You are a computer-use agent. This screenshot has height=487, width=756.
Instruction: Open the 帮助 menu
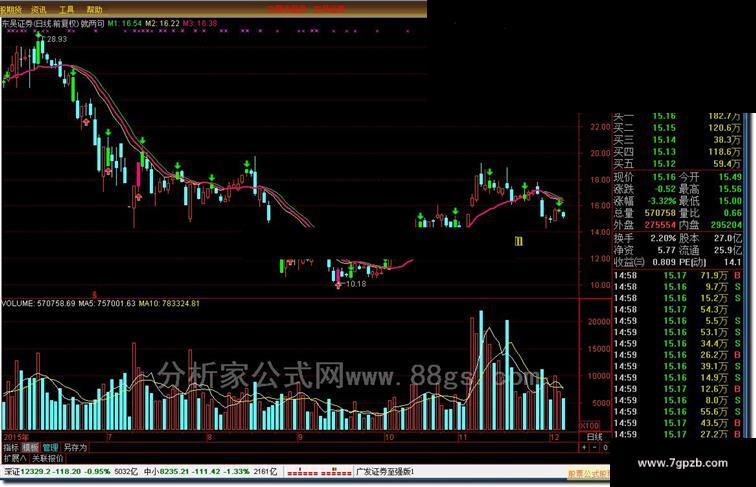coord(94,10)
